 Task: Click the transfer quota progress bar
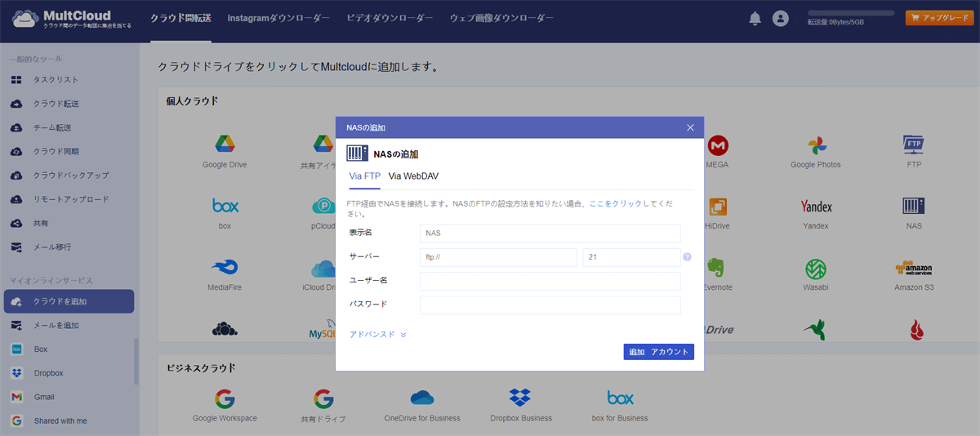[851, 14]
